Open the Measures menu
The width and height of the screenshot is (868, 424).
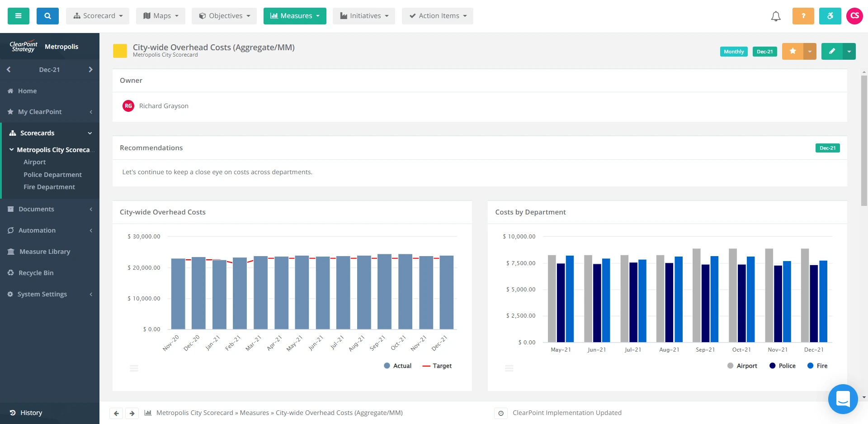pos(295,15)
